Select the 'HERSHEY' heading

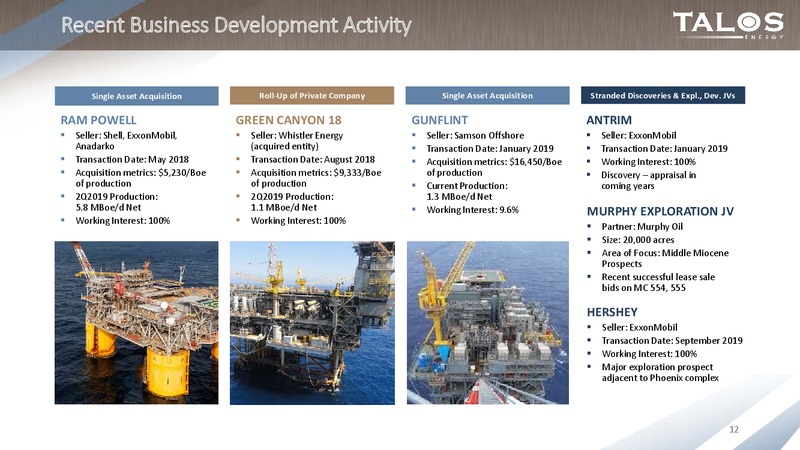click(x=612, y=312)
